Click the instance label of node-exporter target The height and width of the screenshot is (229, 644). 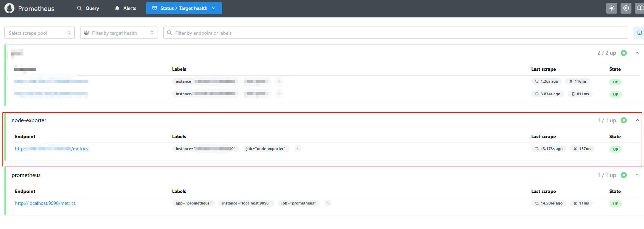[x=205, y=149]
